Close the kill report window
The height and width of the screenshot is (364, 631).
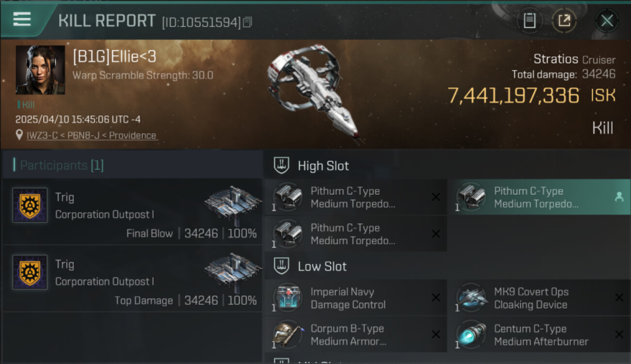click(x=607, y=21)
